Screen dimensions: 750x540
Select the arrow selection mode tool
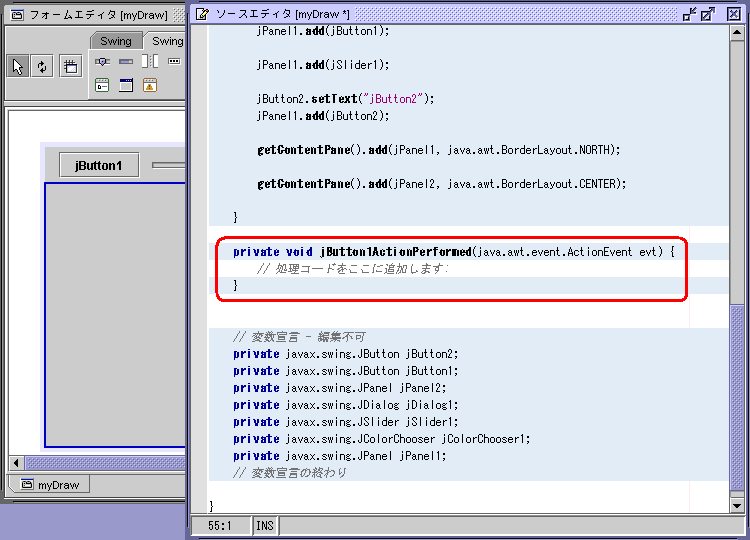pos(18,66)
